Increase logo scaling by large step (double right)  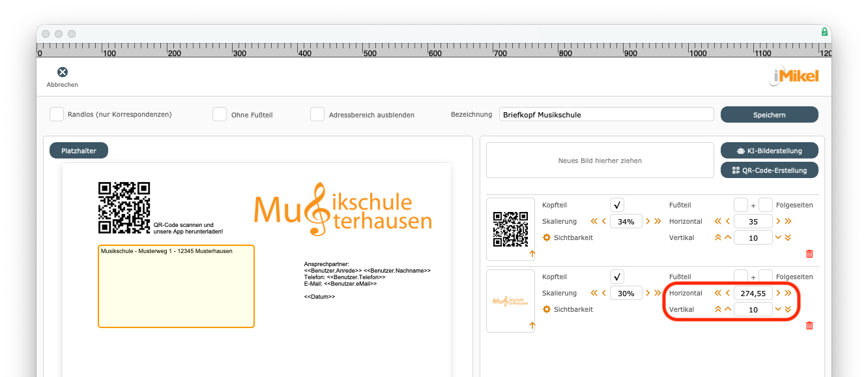tap(658, 293)
